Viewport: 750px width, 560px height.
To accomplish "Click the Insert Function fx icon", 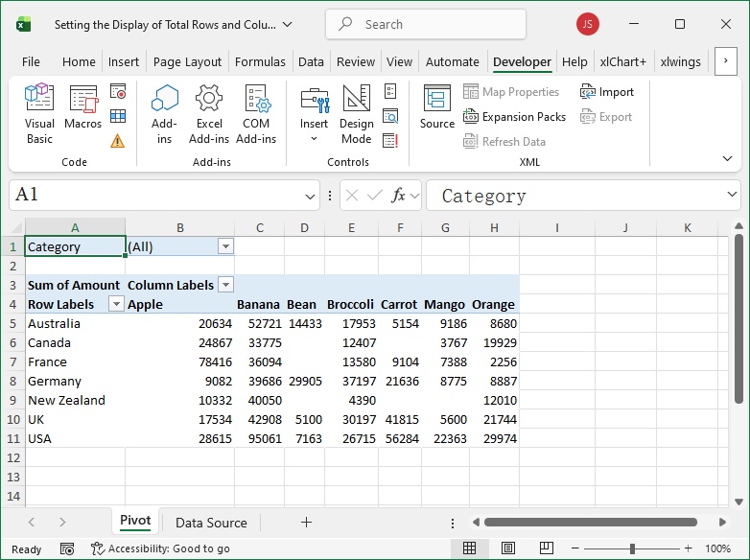I will 398,195.
